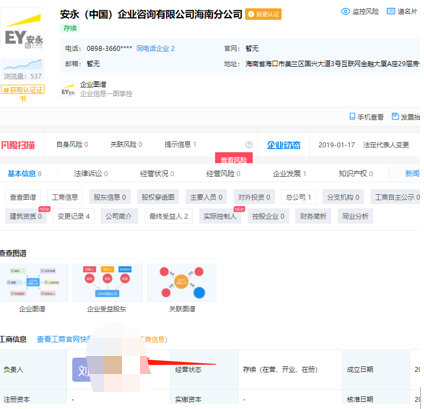This screenshot has height=409, width=424.
Task: Open the 企业图谱 link under contact info
Action: click(93, 84)
